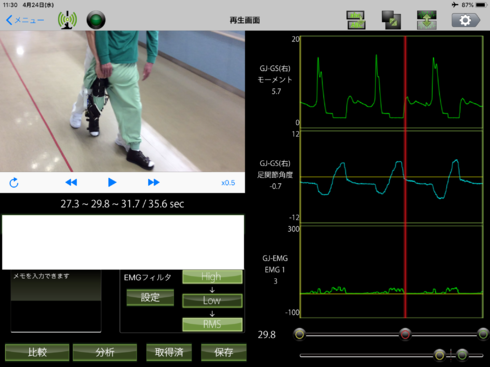
Task: Select the yellow handle on lower slider
Action: point(439,355)
